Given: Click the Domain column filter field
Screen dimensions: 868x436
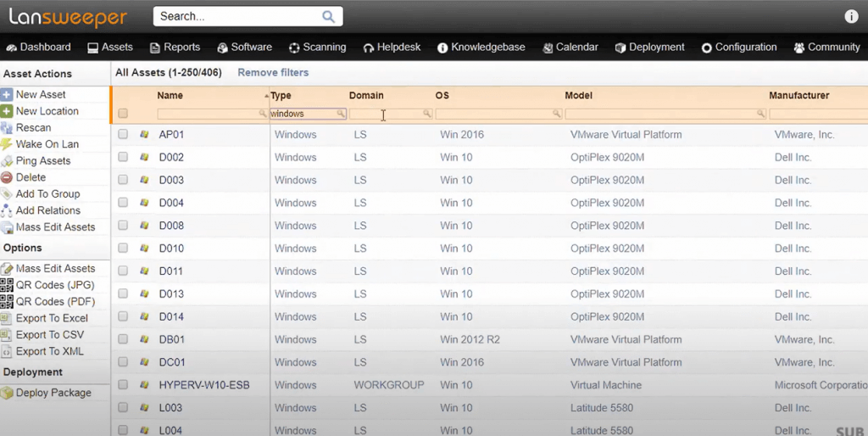Looking at the screenshot, I should coord(390,114).
